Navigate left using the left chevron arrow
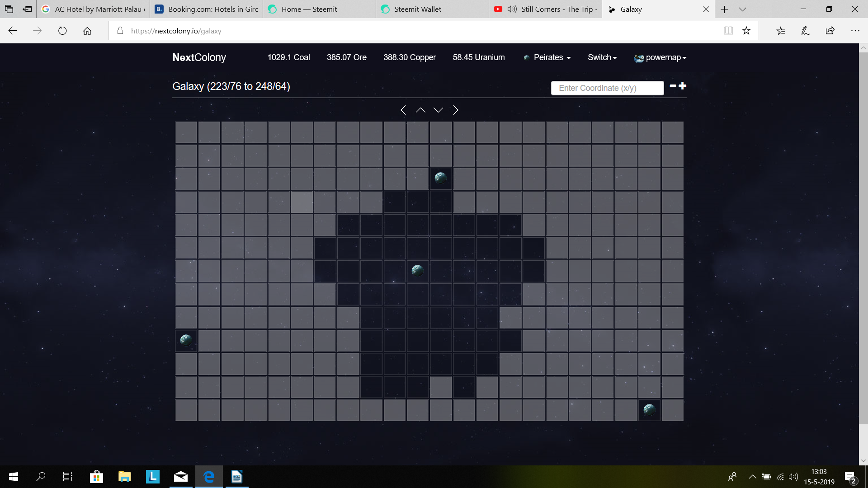This screenshot has width=868, height=488. coord(403,110)
